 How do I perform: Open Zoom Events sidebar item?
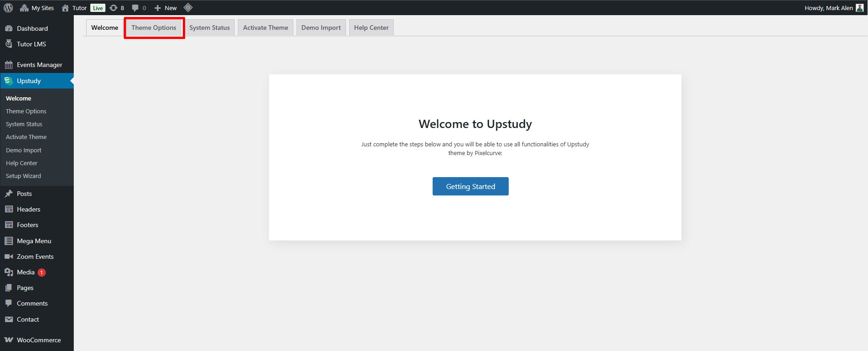pos(37,256)
